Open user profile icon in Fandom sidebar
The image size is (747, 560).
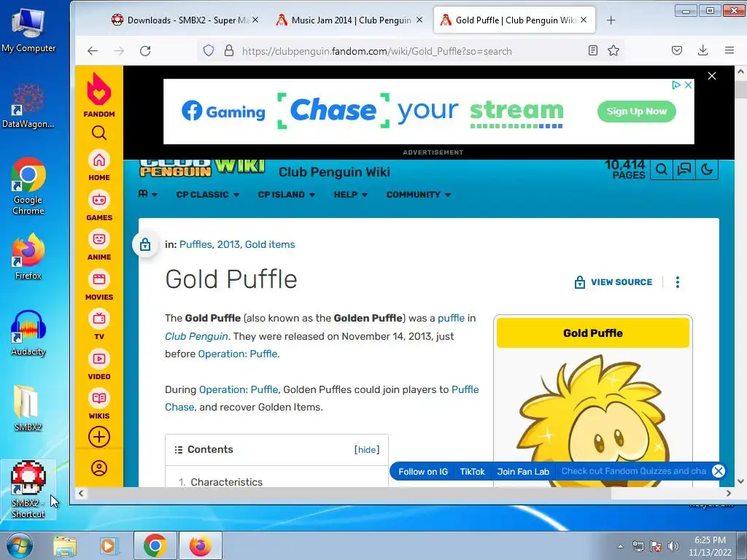tap(99, 468)
